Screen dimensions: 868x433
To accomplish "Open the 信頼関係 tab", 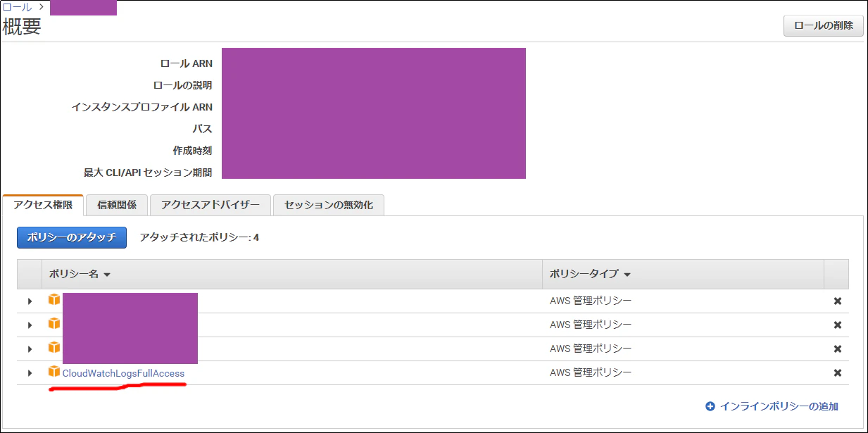I will [x=117, y=205].
